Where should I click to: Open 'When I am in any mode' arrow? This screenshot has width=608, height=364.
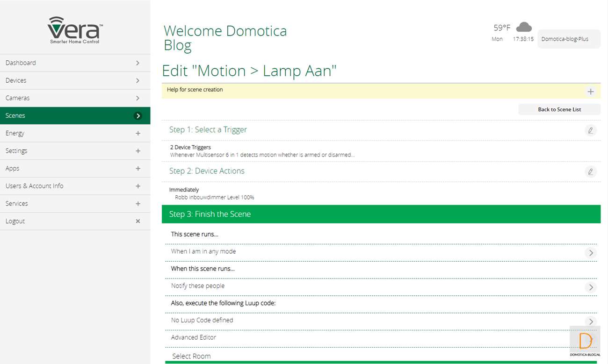pos(591,253)
